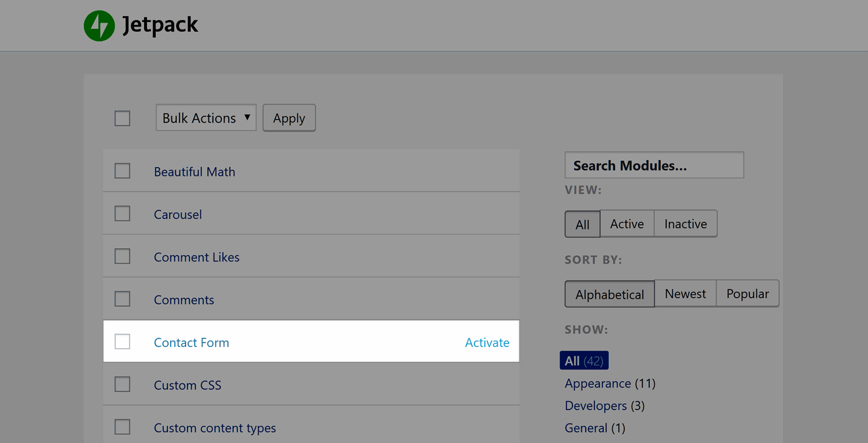868x443 pixels.
Task: Show only Active modules
Action: click(x=627, y=224)
